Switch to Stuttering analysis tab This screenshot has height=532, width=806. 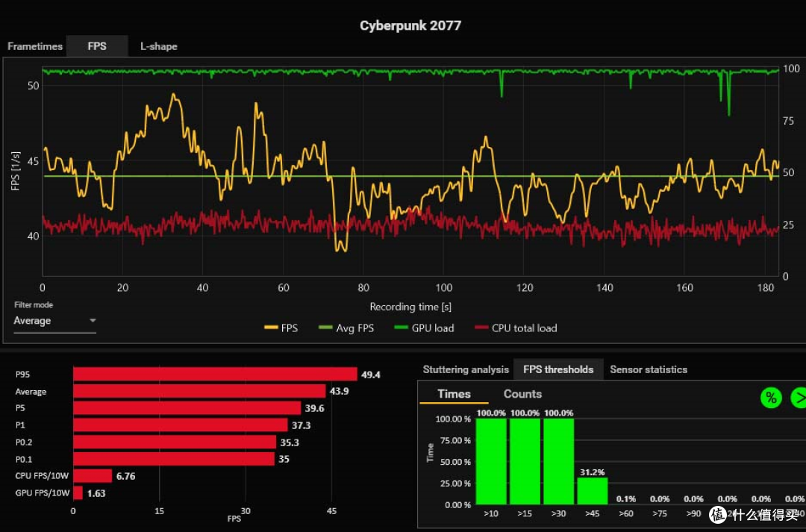[466, 369]
